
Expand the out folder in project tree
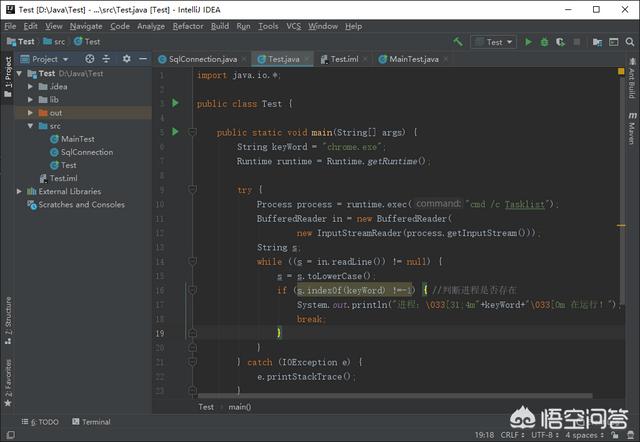click(x=30, y=113)
